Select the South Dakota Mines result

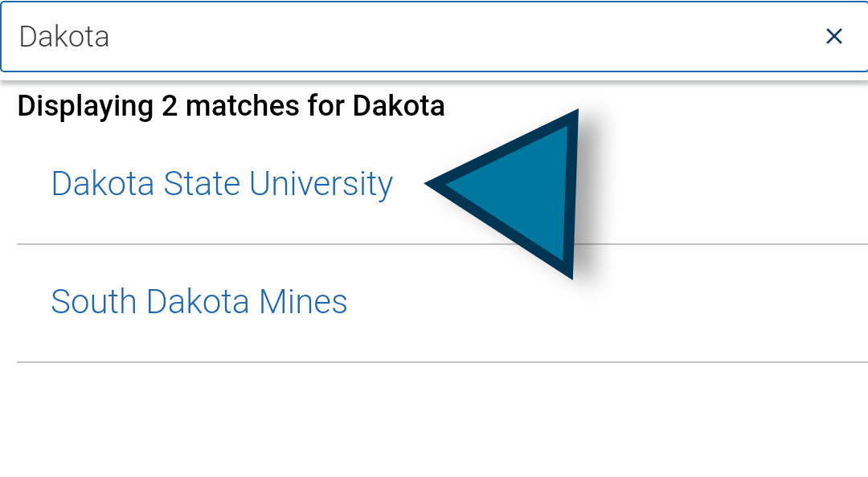(x=199, y=301)
